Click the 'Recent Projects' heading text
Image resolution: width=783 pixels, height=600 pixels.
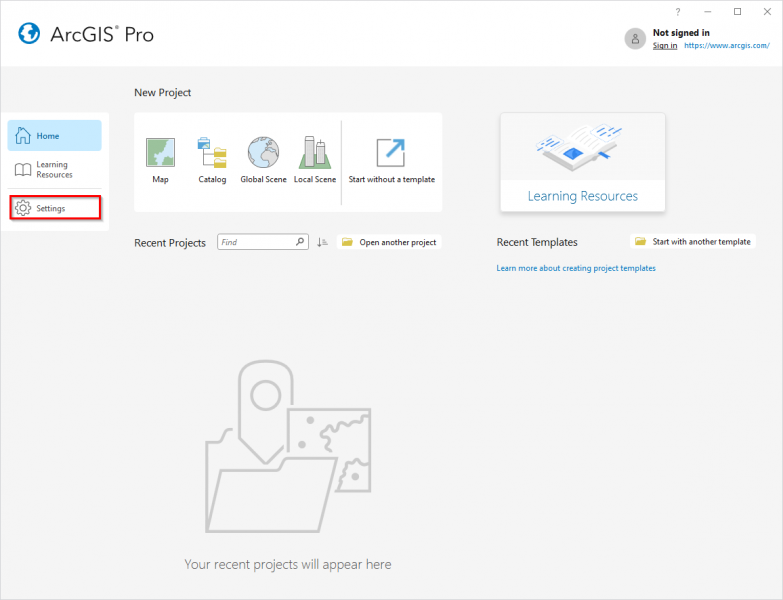point(170,243)
